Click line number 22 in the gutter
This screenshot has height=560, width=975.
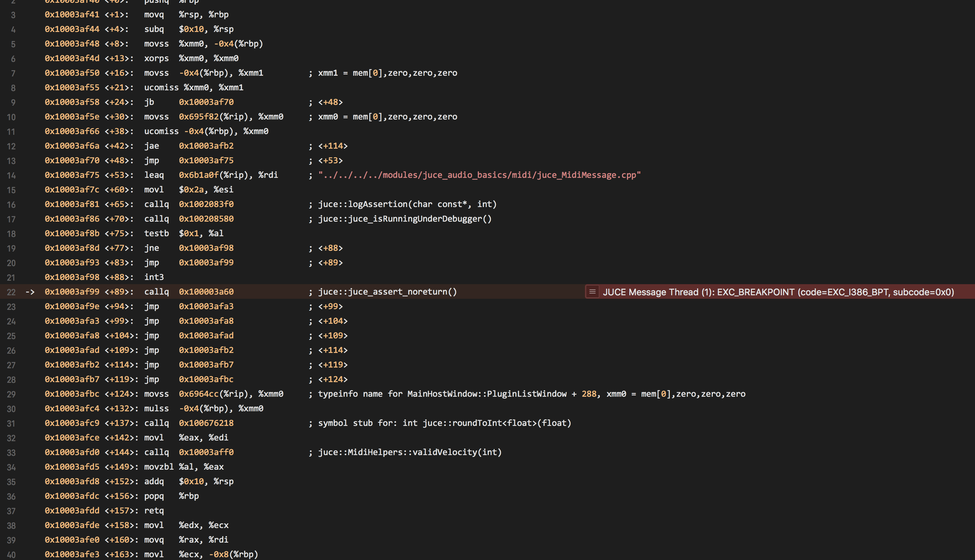pos(11,292)
